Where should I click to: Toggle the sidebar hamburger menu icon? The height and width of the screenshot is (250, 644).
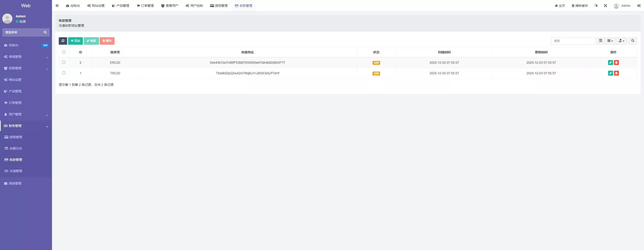click(x=57, y=6)
